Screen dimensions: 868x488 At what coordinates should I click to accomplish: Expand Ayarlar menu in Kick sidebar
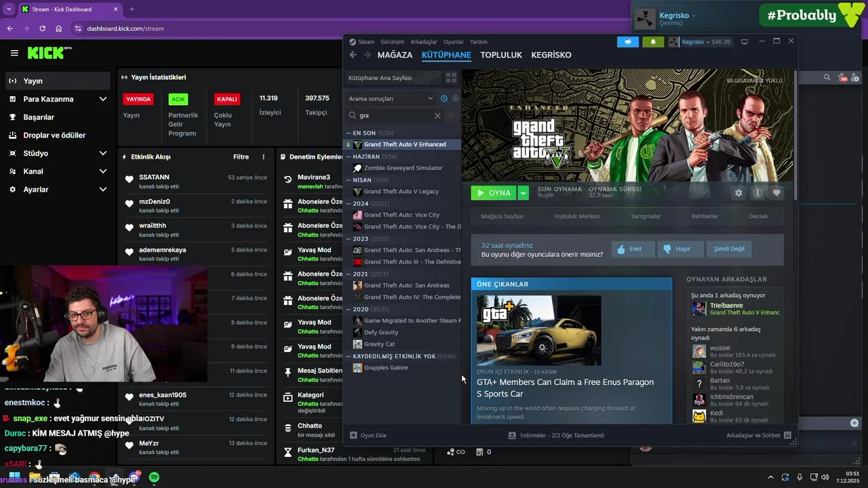click(x=102, y=190)
